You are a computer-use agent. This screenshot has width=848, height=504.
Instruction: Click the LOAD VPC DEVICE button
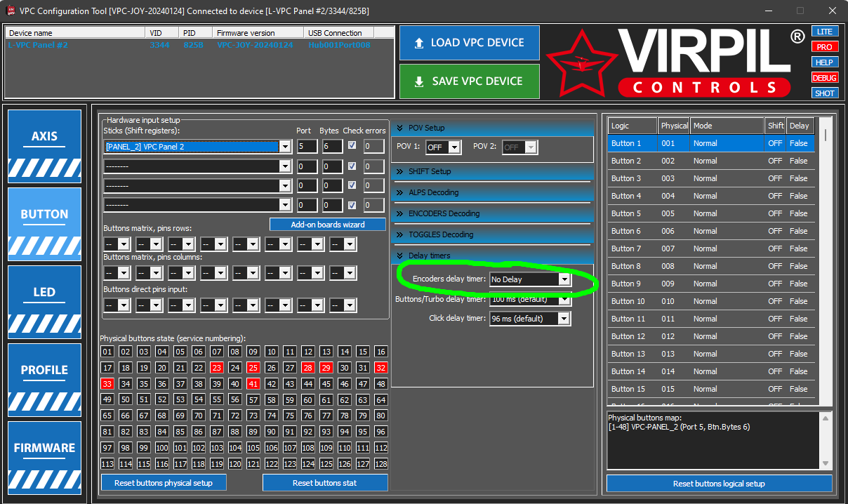coord(470,43)
